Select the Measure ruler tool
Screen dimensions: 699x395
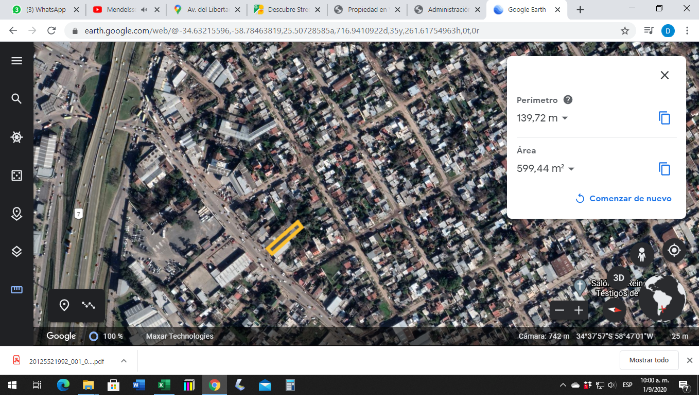16,289
